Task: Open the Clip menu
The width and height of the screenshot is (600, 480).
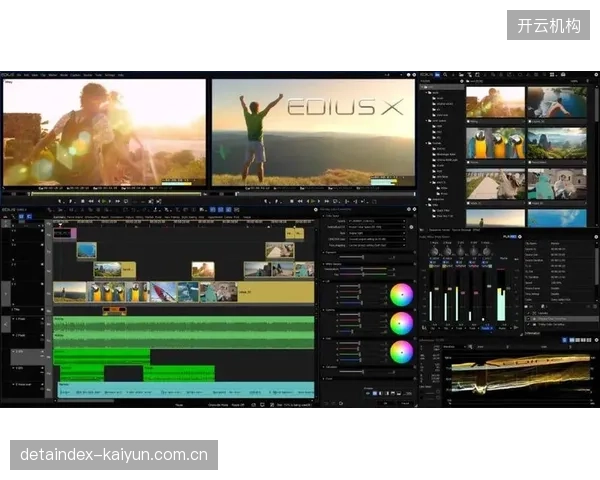Action: tap(43, 75)
